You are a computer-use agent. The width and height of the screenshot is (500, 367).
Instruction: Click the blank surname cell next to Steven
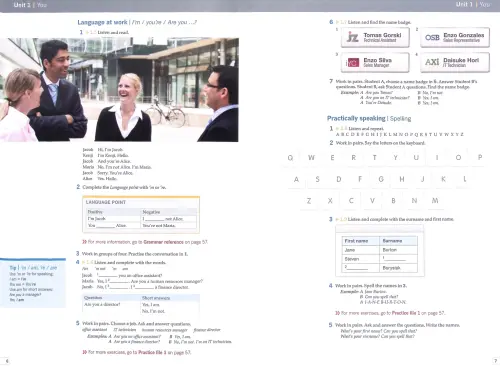[x=398, y=259]
